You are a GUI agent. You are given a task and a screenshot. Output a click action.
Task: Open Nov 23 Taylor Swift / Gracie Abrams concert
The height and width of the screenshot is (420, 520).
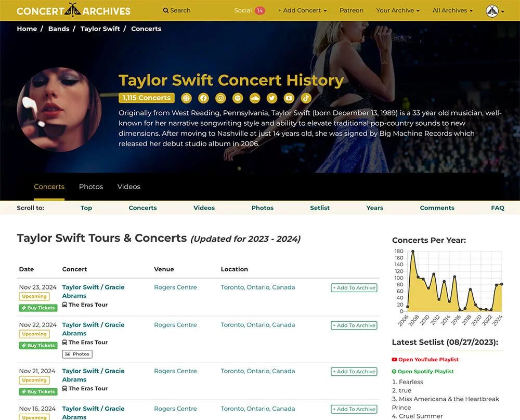93,292
